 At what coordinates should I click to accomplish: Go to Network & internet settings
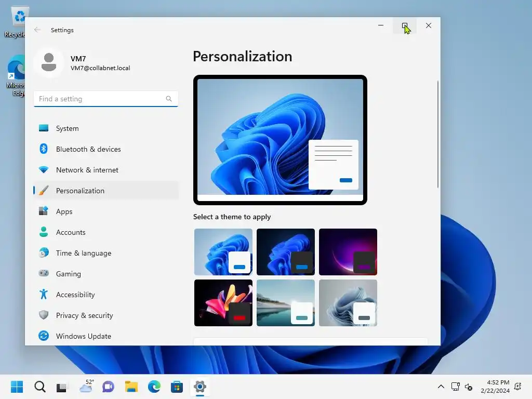(x=106, y=170)
